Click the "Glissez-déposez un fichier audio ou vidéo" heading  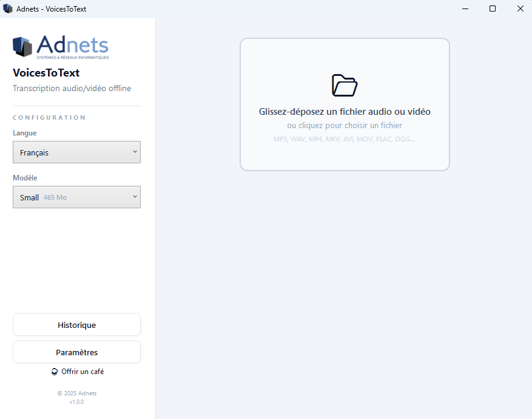click(345, 112)
